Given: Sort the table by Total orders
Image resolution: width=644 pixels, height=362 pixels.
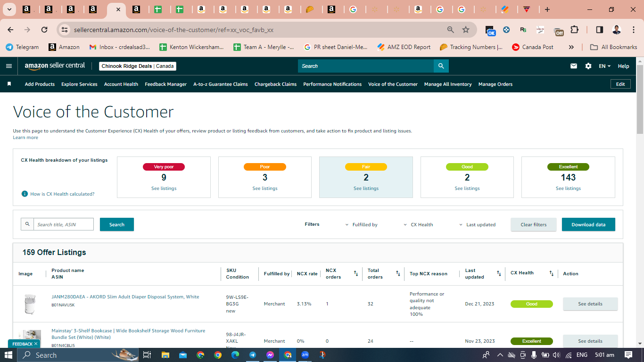Looking at the screenshot, I should (398, 273).
